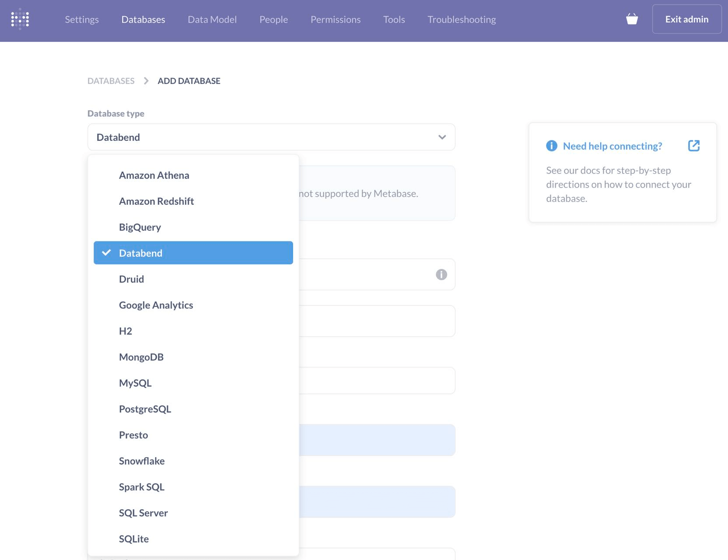Screen dimensions: 728x560
Task: Select Spark SQL option
Action: [193, 487]
